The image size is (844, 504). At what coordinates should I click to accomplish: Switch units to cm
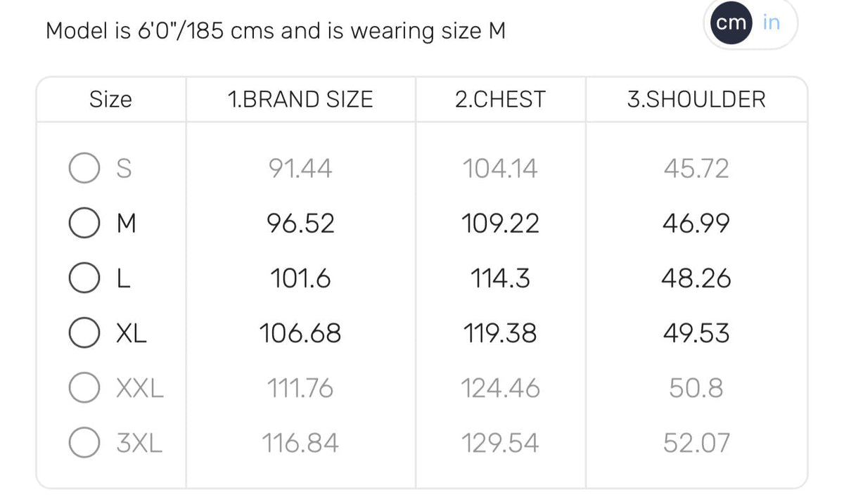731,22
